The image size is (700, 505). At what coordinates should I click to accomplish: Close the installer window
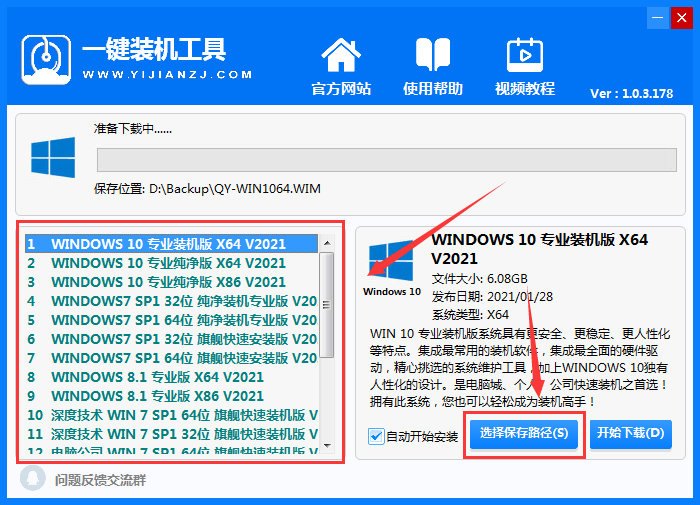(x=682, y=18)
